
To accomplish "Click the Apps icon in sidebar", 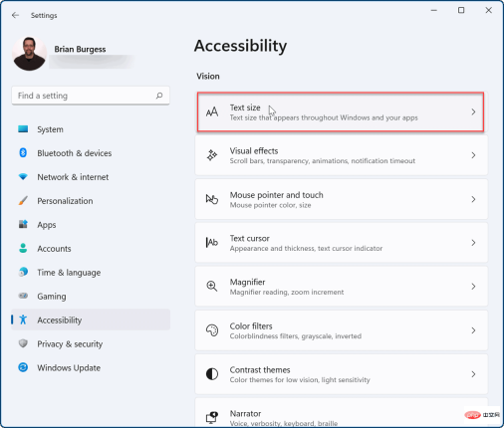I will click(x=23, y=224).
